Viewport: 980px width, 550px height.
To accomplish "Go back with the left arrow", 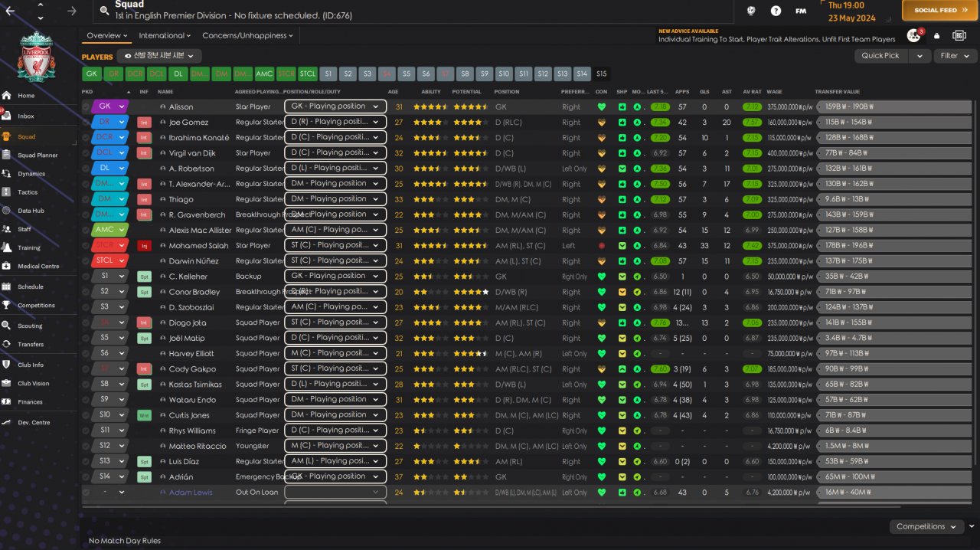I will click(x=11, y=11).
